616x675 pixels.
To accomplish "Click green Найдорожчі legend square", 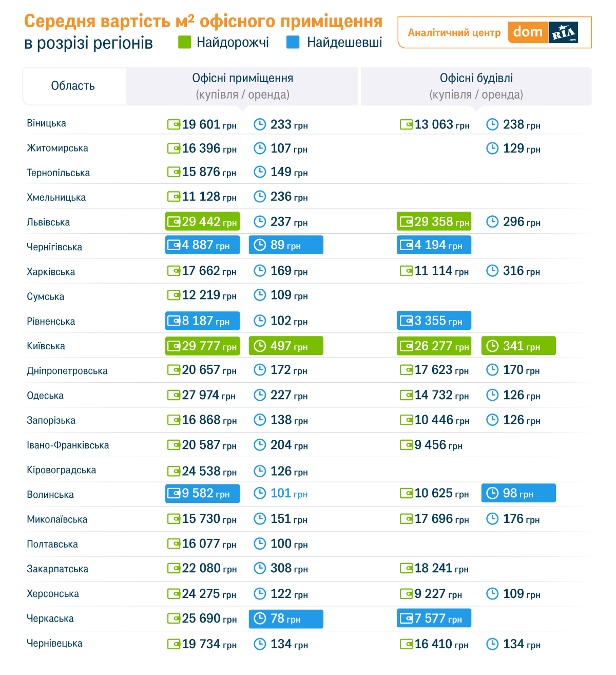I will (185, 42).
